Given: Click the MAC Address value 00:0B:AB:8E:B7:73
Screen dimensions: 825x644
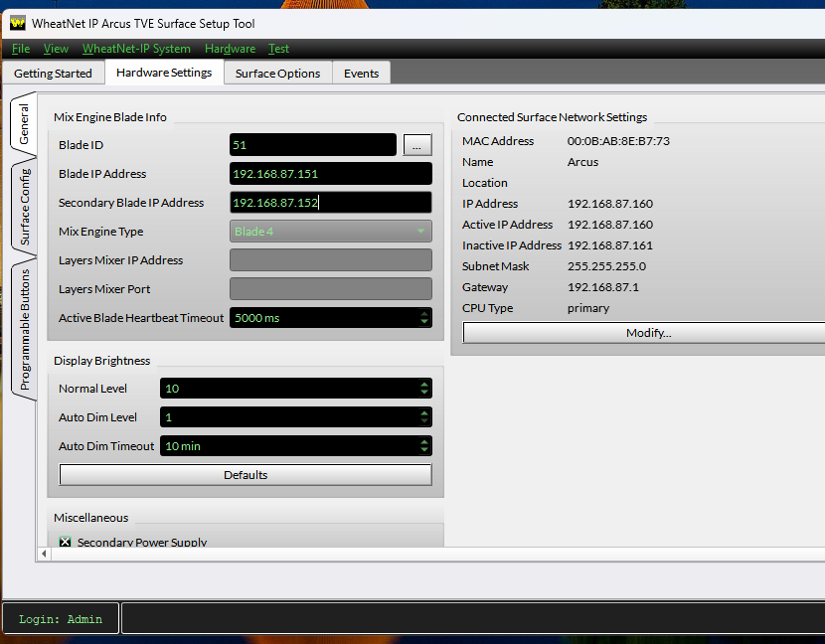Looking at the screenshot, I should click(x=618, y=141).
